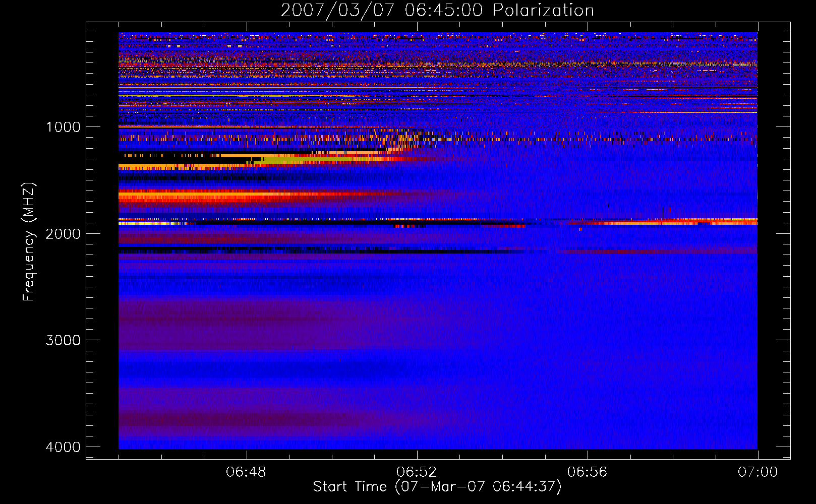Image resolution: width=816 pixels, height=504 pixels.
Task: Click the 4000 frequency tick label
Action: (63, 447)
